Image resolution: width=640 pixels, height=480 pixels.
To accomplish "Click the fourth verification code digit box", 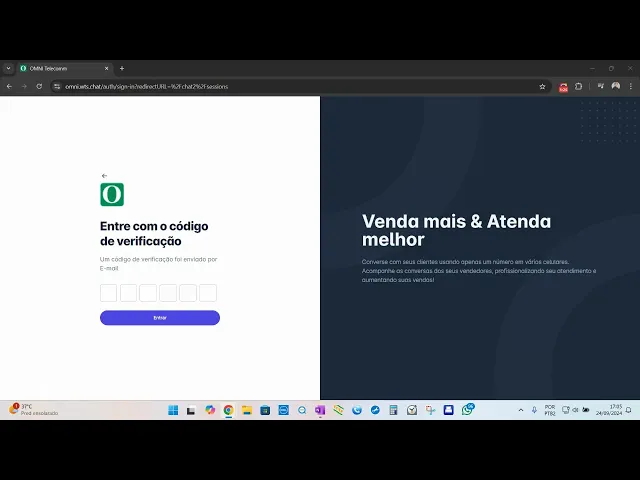I will click(168, 293).
